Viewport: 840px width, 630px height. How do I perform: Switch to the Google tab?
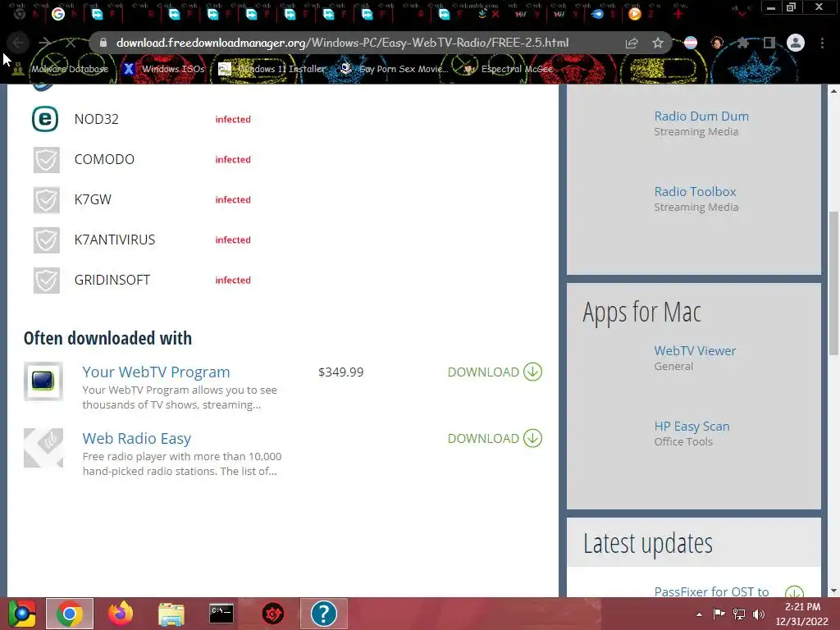tap(58, 14)
